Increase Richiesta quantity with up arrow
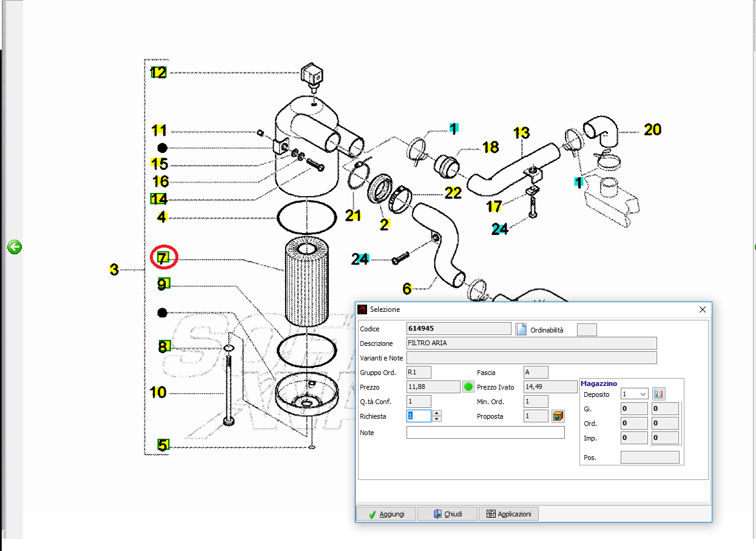The height and width of the screenshot is (551, 756). point(436,413)
